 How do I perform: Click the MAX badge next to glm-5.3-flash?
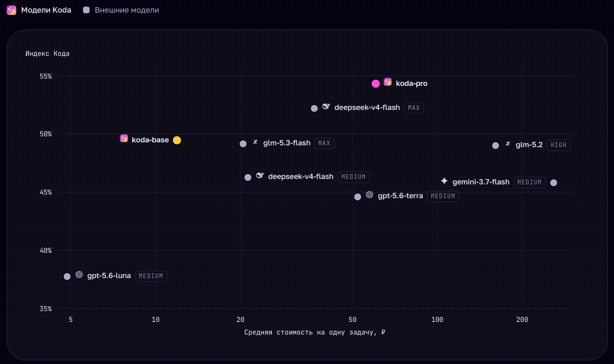(324, 144)
